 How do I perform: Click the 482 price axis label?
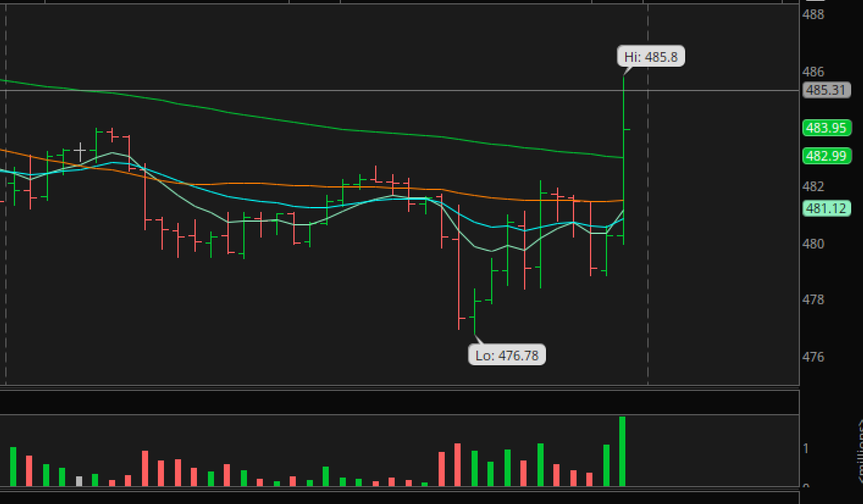tap(813, 186)
